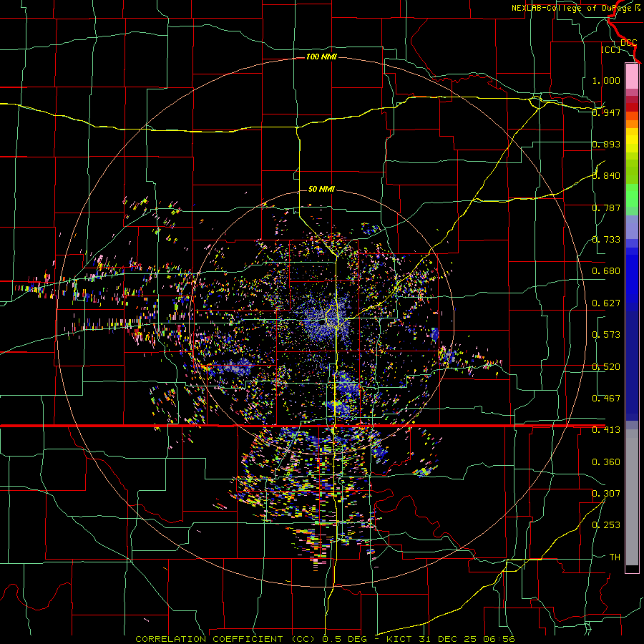
Task: Click the 0.253 scale value
Action: [606, 525]
